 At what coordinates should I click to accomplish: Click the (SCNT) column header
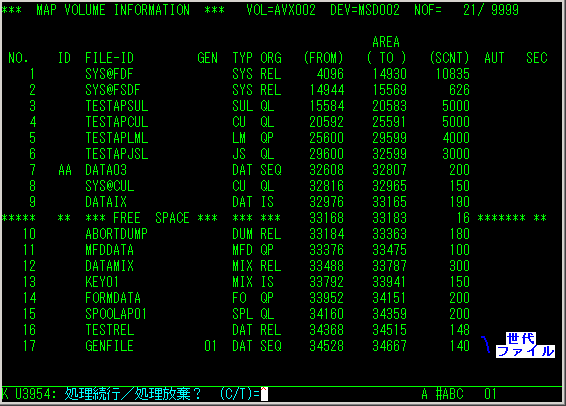[x=449, y=58]
